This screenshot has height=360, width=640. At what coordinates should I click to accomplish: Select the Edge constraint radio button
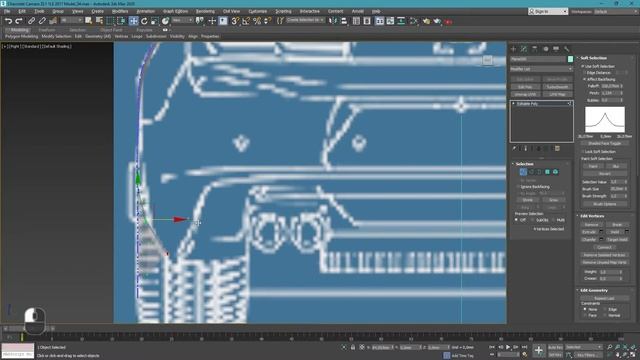605,309
